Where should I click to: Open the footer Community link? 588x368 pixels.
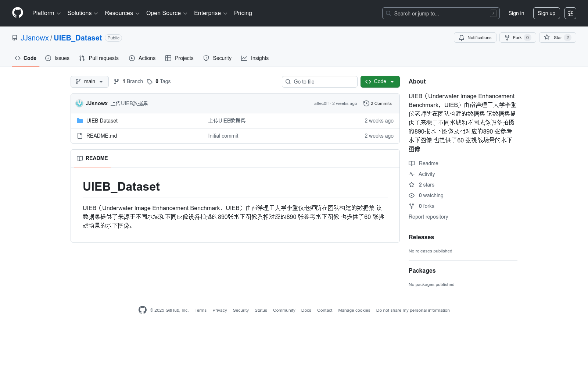coord(284,310)
